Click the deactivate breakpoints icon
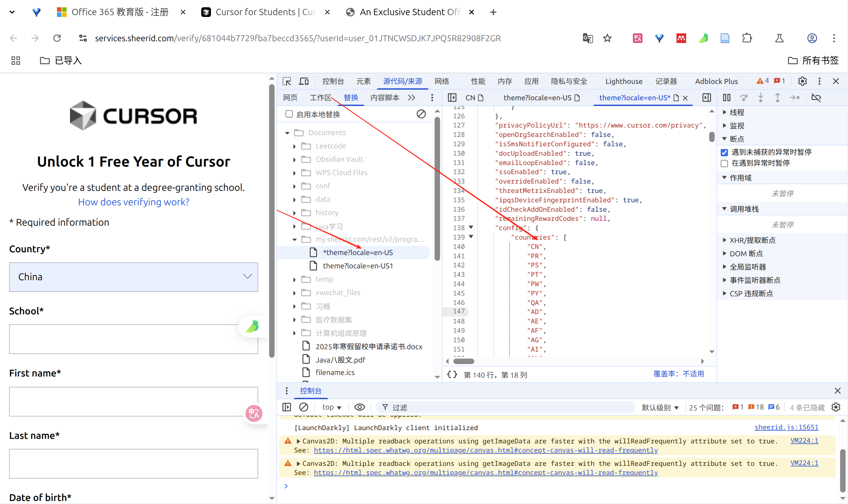The image size is (848, 504). (816, 98)
